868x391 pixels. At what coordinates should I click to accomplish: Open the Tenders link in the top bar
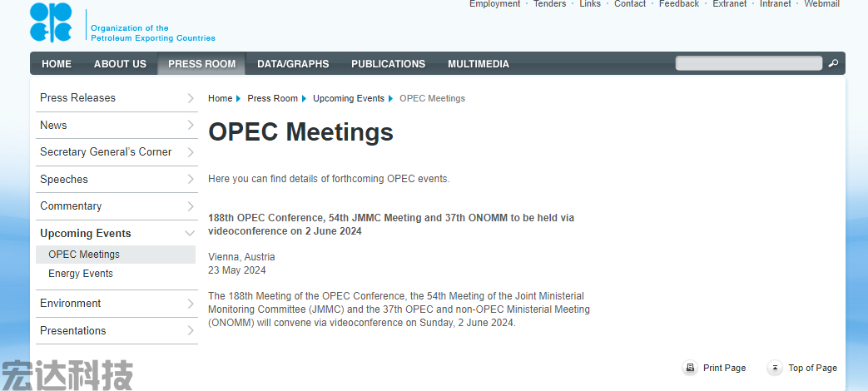(x=550, y=4)
